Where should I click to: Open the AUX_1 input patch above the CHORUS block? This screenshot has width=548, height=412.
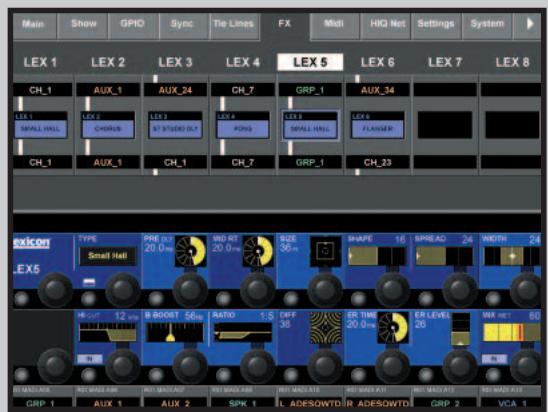(108, 90)
